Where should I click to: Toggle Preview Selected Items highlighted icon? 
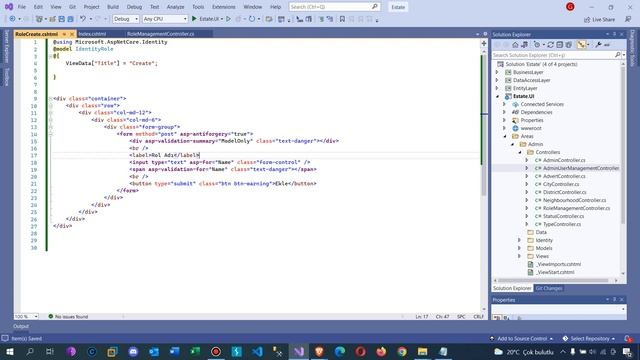tap(581, 45)
